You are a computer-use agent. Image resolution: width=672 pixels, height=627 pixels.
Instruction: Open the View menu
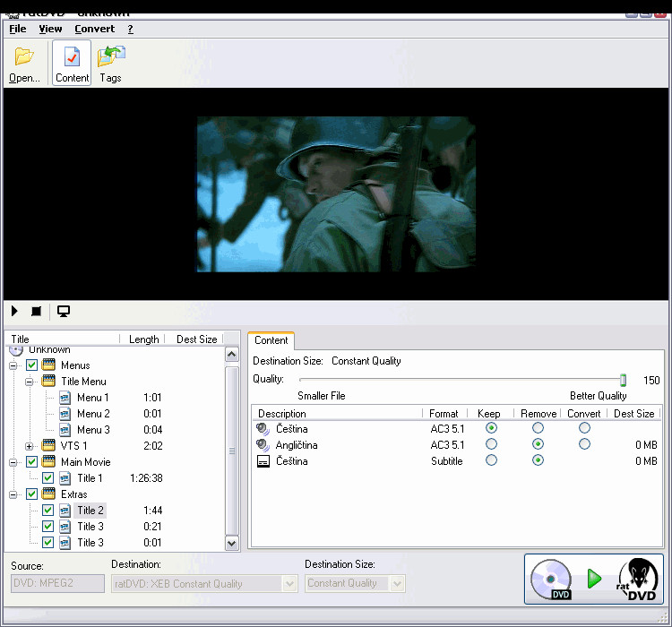(x=50, y=29)
